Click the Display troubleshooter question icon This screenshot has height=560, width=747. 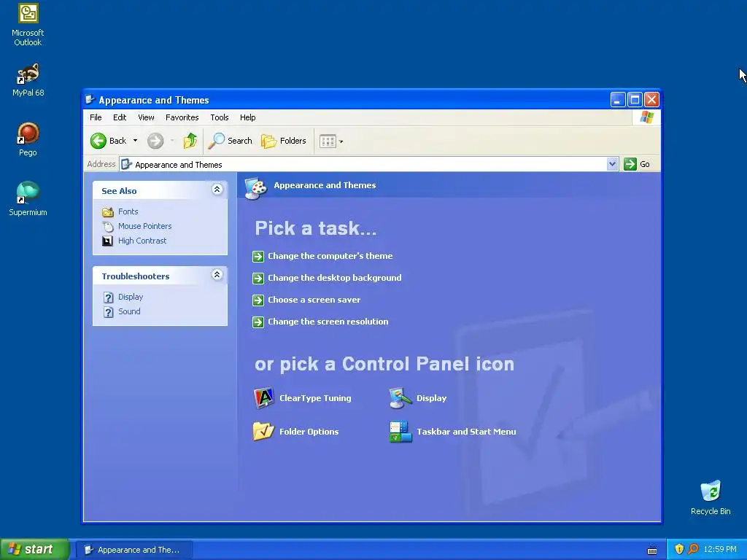click(x=109, y=297)
